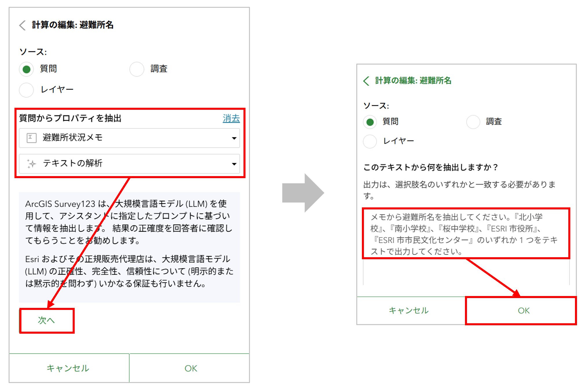Click OK at bottom of left panel
Viewport: 588px width, 389px height.
coord(190,368)
